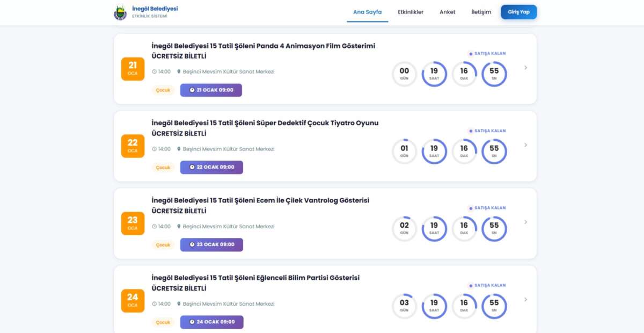Click the orange 22 OCA date badge
The image size is (644, 333).
(133, 146)
